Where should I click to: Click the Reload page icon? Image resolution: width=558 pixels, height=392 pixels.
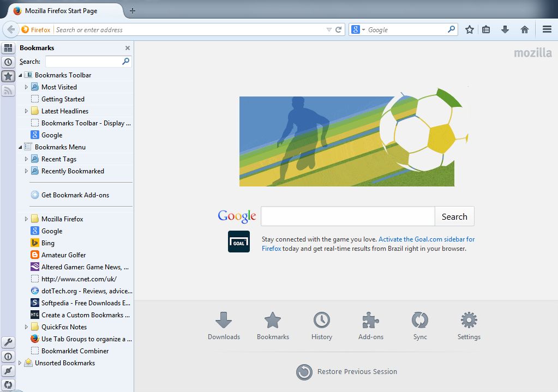(x=339, y=29)
